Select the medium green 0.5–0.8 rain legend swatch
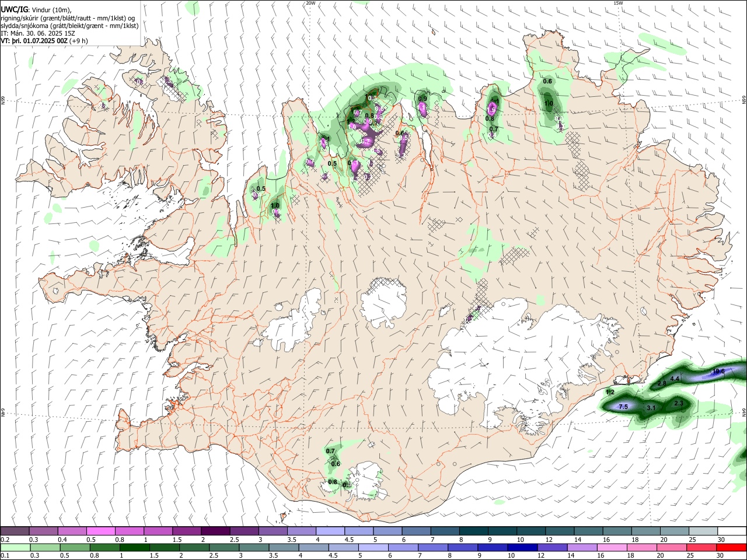Viewport: 747px width, 560px height. coord(74,547)
